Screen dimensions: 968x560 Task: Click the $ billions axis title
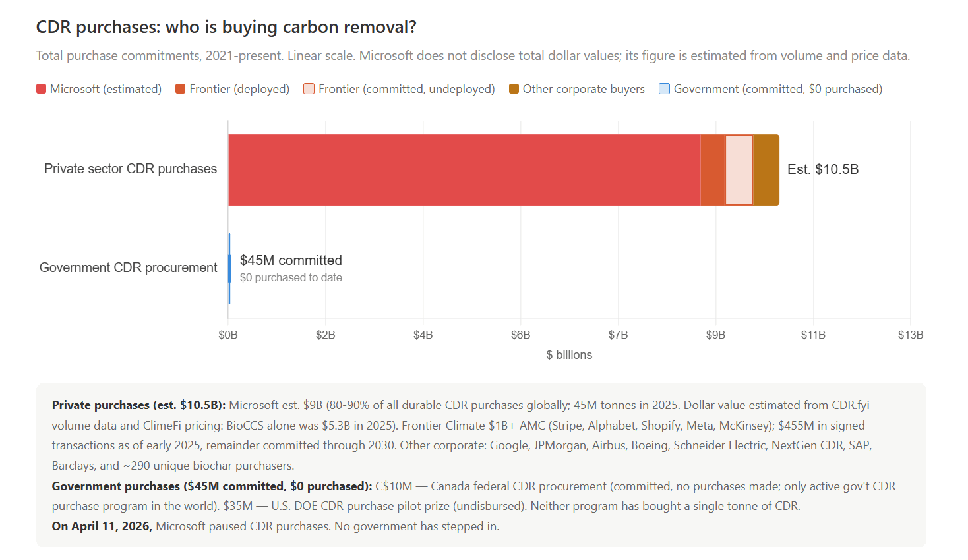pyautogui.click(x=569, y=355)
